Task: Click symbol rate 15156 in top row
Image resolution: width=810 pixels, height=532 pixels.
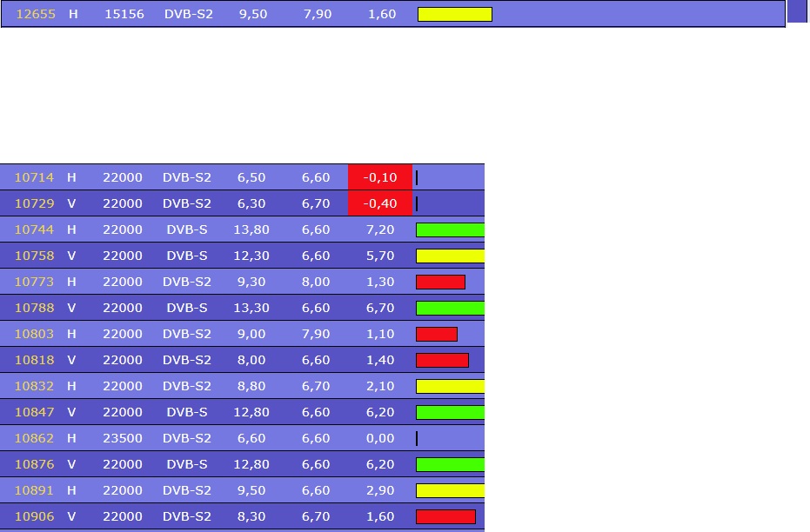Action: [124, 14]
